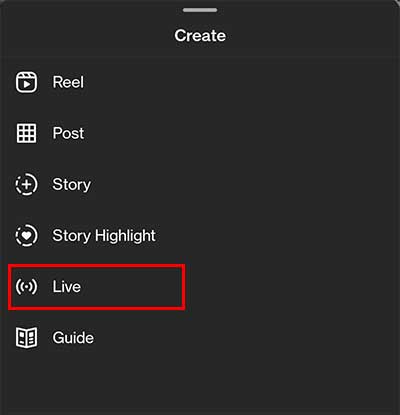Open the Story Highlight text option
The width and height of the screenshot is (400, 415).
pyautogui.click(x=104, y=236)
